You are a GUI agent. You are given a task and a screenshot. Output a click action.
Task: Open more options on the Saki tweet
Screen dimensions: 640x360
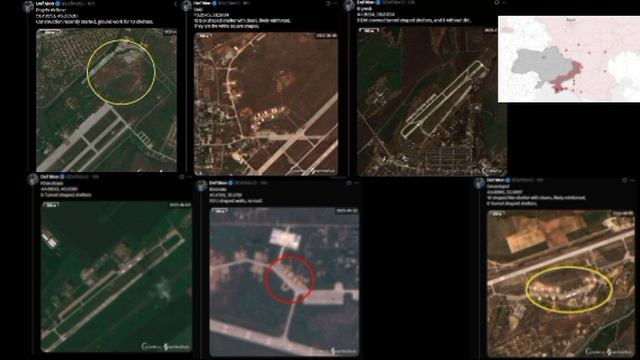click(336, 3)
